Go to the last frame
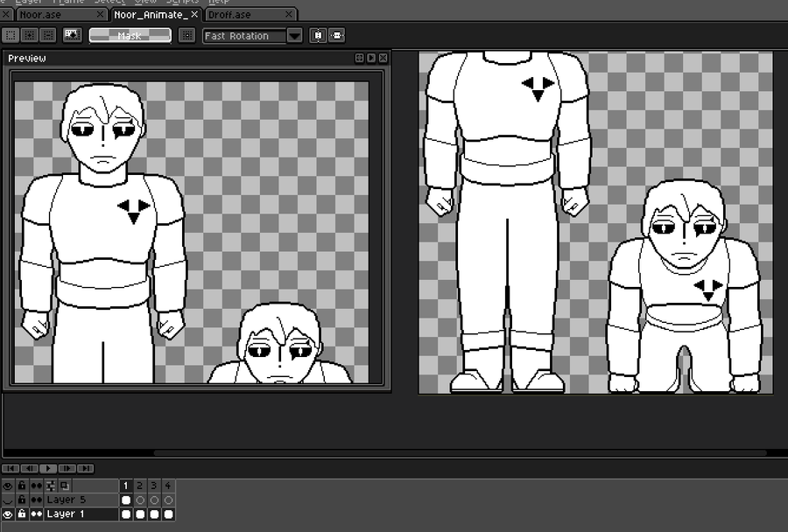 pyautogui.click(x=86, y=468)
